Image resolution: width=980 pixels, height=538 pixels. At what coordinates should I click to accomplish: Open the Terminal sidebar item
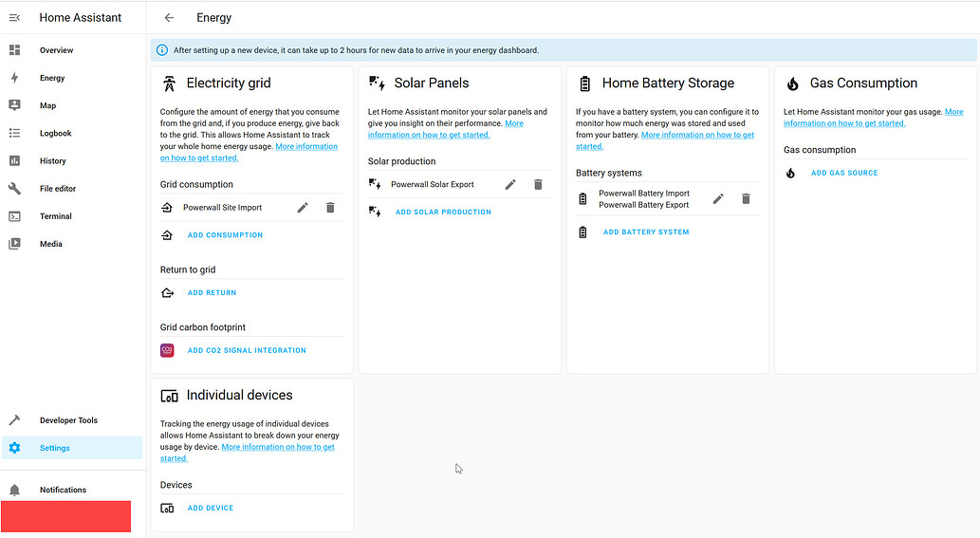(55, 216)
